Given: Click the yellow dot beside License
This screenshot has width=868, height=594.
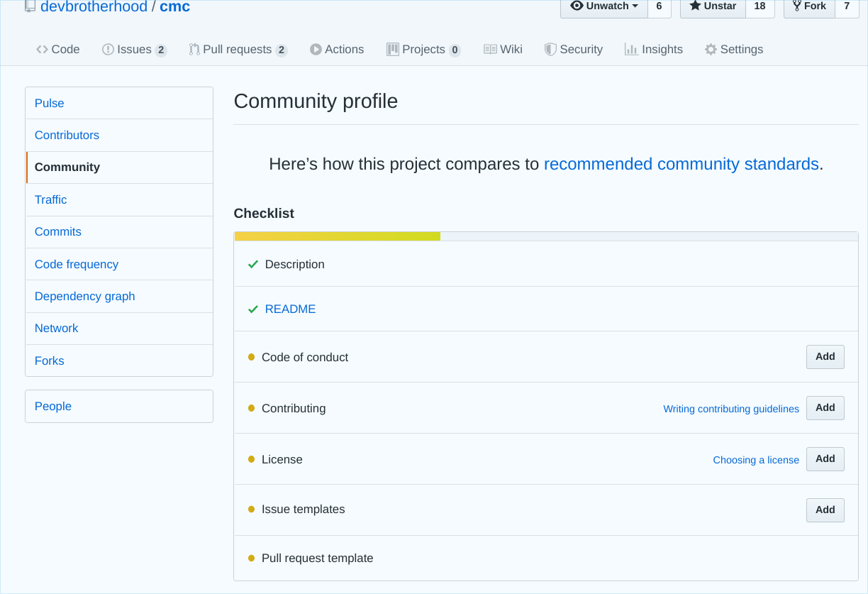Looking at the screenshot, I should 251,459.
